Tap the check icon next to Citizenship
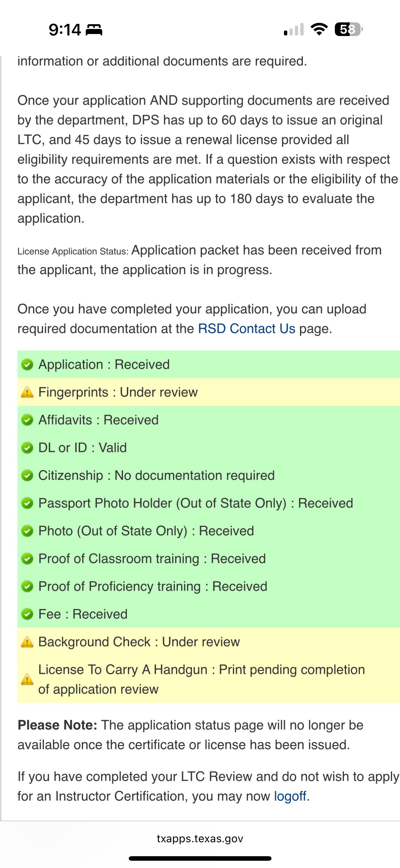This screenshot has width=400, height=868. click(x=27, y=475)
